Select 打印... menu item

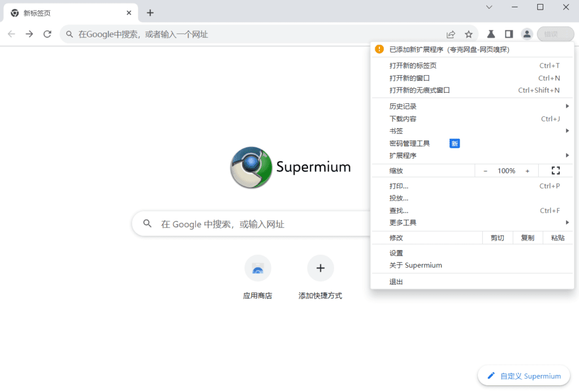472,186
